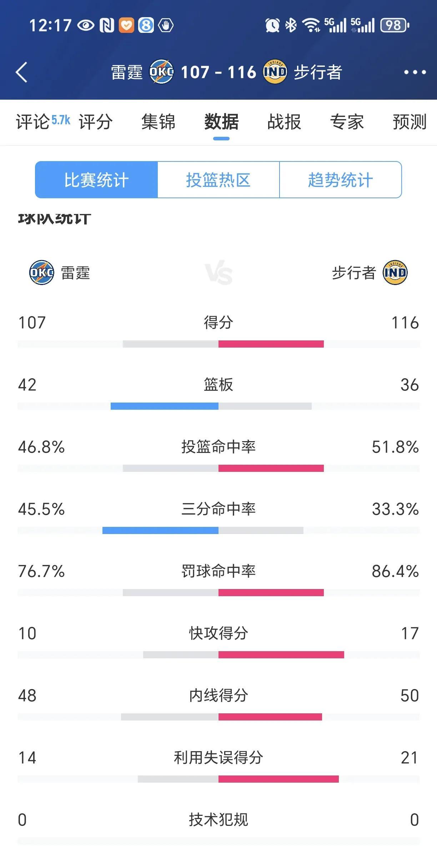Image resolution: width=437 pixels, height=868 pixels.
Task: Tap the OKC Thunder logo in header
Action: (161, 72)
